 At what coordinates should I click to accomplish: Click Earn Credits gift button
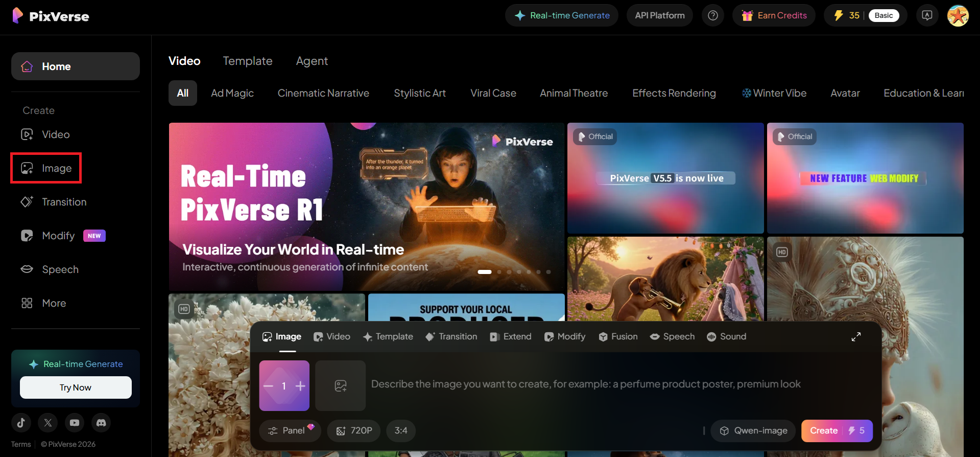pyautogui.click(x=774, y=15)
